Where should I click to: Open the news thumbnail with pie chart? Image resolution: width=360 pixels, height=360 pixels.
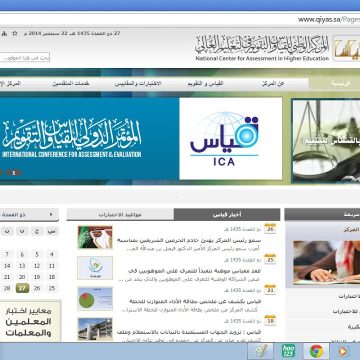pyautogui.click(x=95, y=299)
